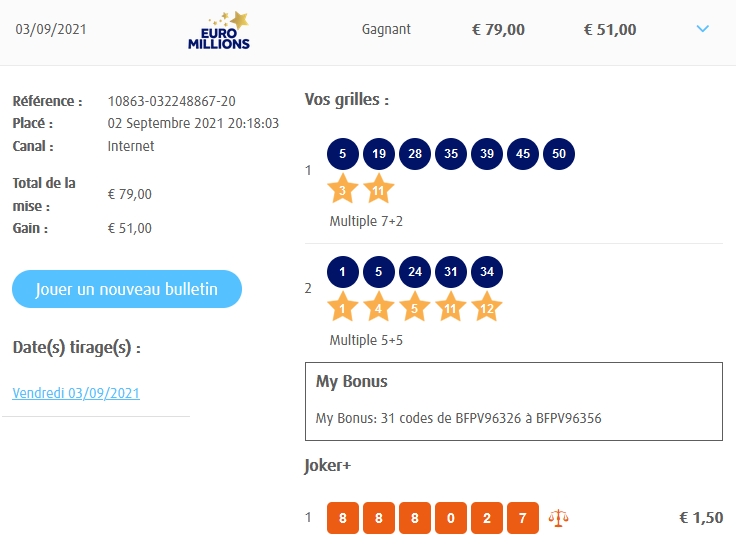
Task: Click 'Multiple 5+5' label under grid 2
Action: [366, 340]
